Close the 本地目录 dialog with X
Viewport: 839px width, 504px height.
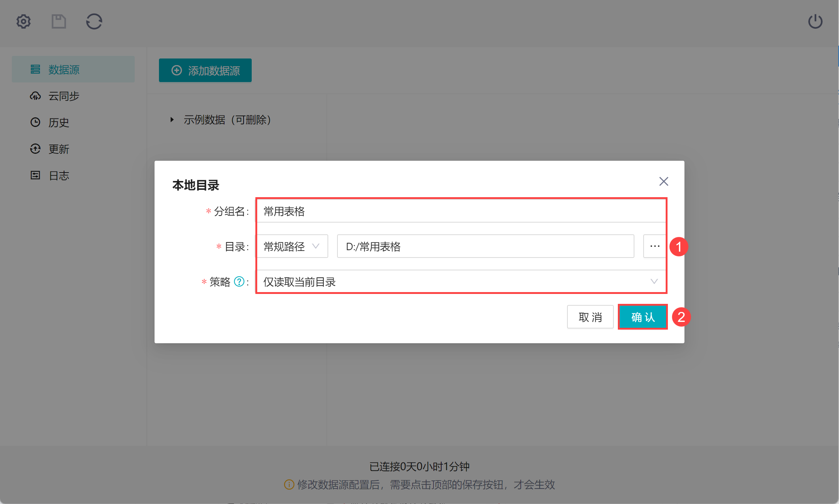pos(663,181)
